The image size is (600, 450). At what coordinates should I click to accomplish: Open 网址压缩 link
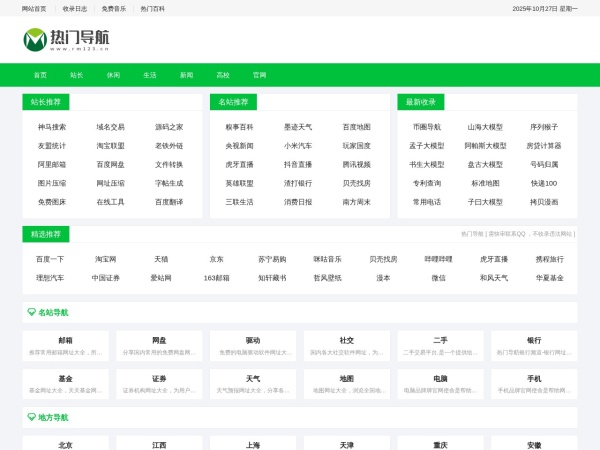(111, 183)
